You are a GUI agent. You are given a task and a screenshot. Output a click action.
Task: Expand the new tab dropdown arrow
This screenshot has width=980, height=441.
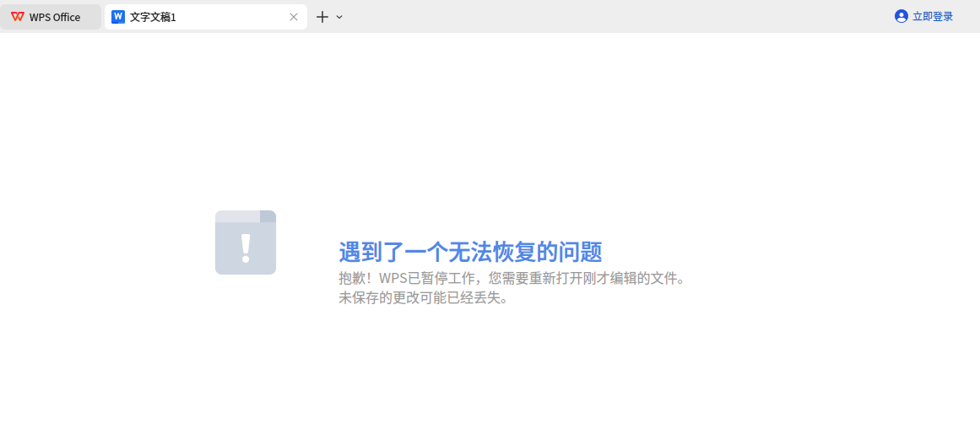click(x=339, y=17)
